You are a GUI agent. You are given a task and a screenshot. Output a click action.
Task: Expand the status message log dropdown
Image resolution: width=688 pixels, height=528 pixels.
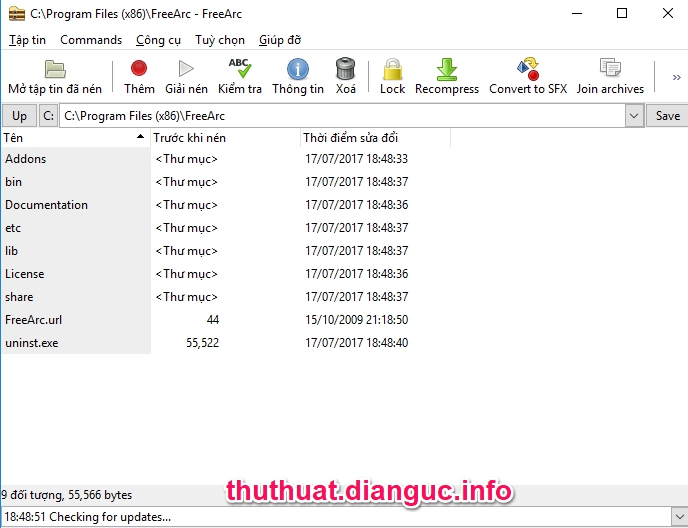(679, 517)
